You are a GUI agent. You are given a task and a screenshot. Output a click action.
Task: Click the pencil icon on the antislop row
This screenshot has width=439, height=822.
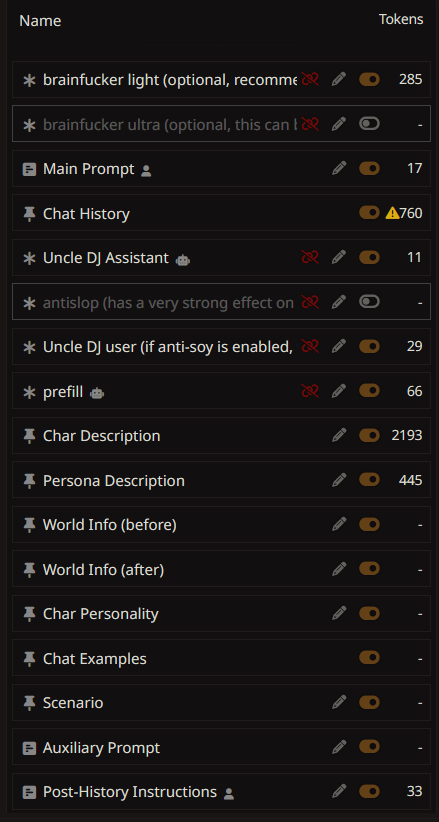pyautogui.click(x=339, y=301)
